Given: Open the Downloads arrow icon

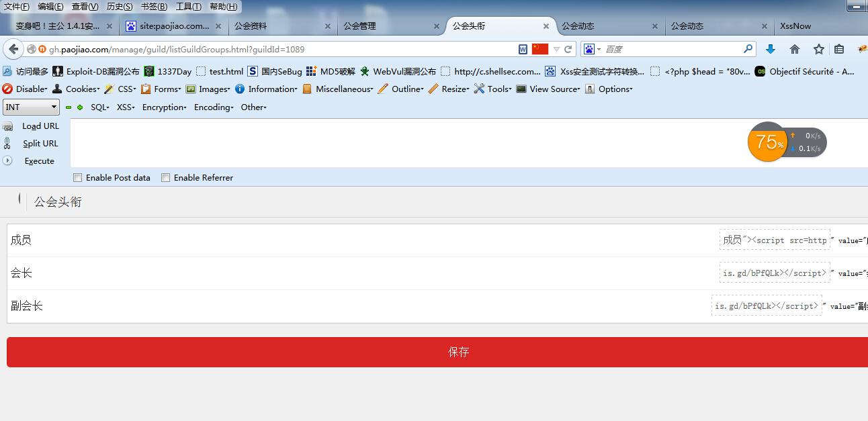Looking at the screenshot, I should (x=771, y=49).
